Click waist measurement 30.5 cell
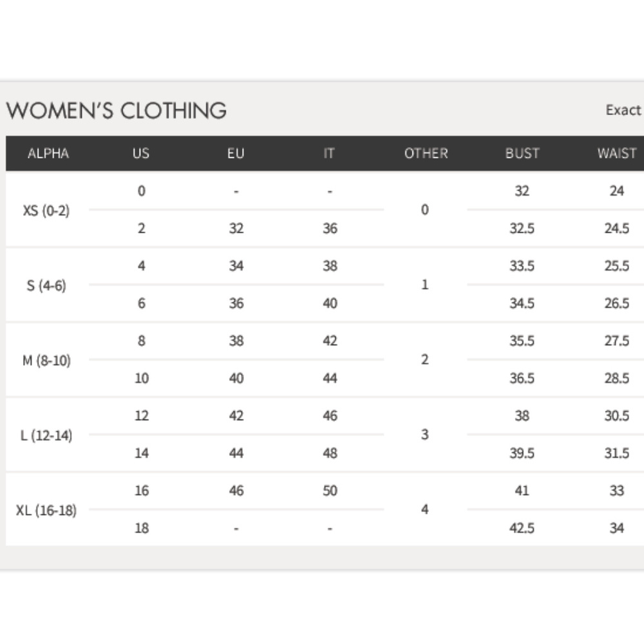Screen dimensions: 644x644 (x=616, y=415)
